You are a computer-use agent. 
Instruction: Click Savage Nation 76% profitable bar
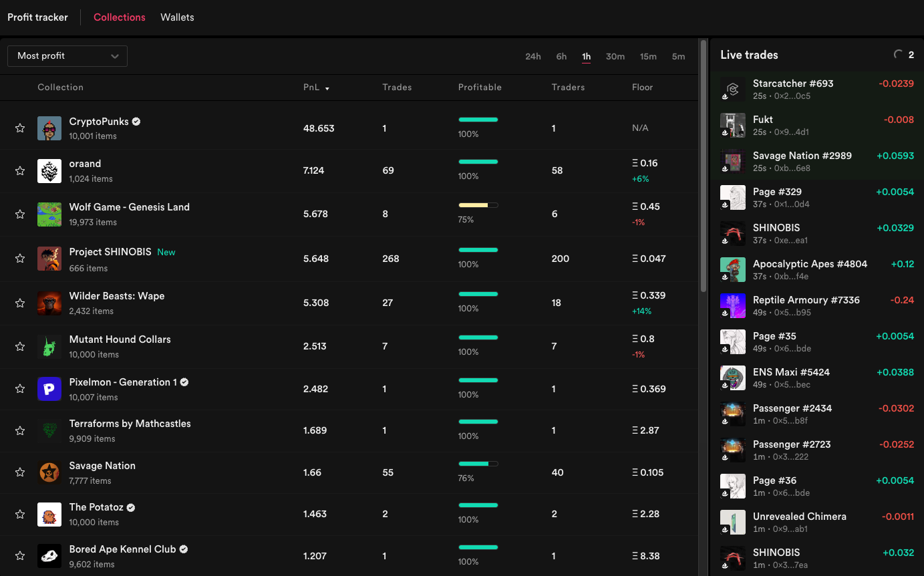[x=478, y=464]
